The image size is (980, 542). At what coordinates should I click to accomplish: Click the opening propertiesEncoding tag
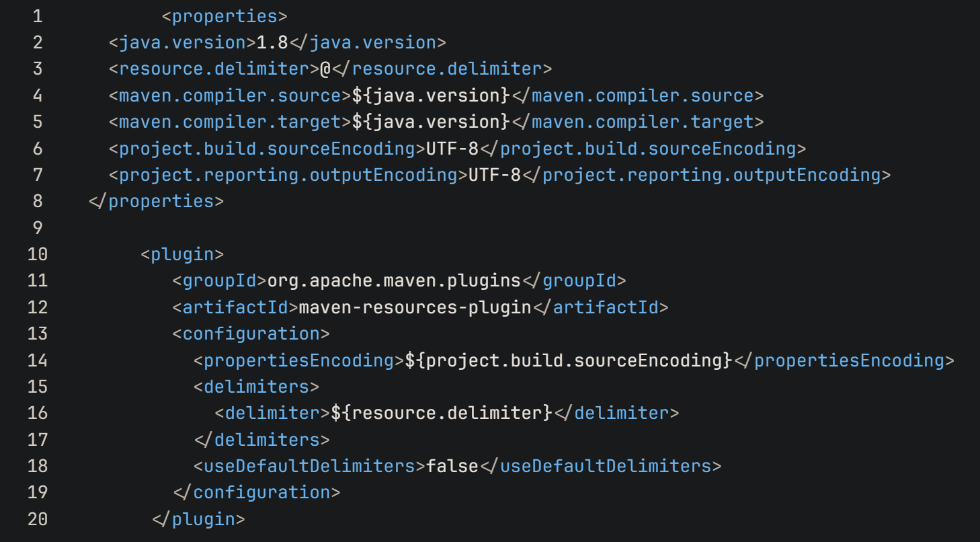click(x=299, y=360)
